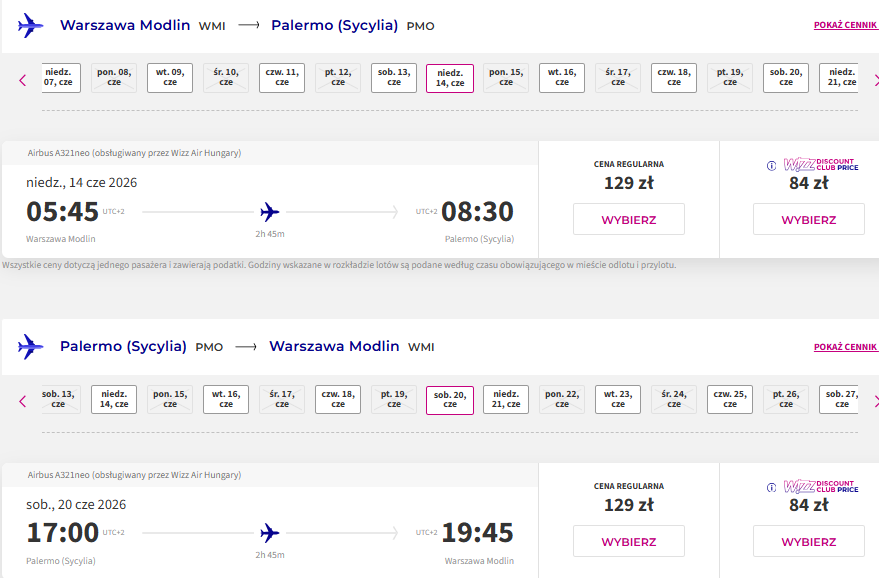Select return date wt. 23, cze
Screen dimensions: 879x578
pos(618,399)
